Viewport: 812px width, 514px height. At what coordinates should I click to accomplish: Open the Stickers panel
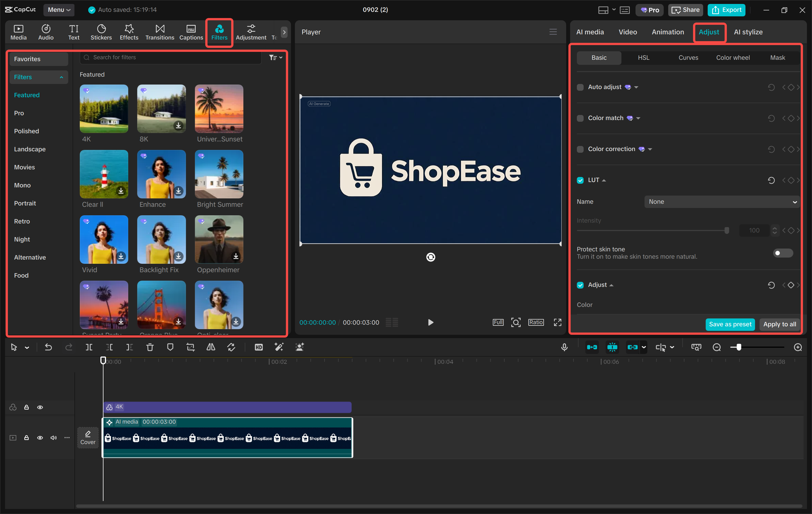pyautogui.click(x=101, y=32)
